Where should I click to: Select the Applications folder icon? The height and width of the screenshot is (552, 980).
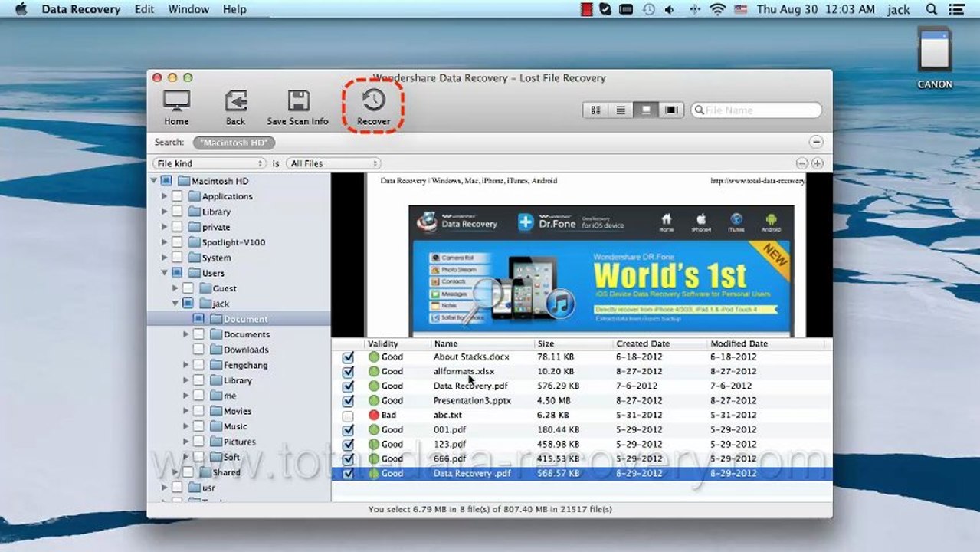pyautogui.click(x=194, y=196)
